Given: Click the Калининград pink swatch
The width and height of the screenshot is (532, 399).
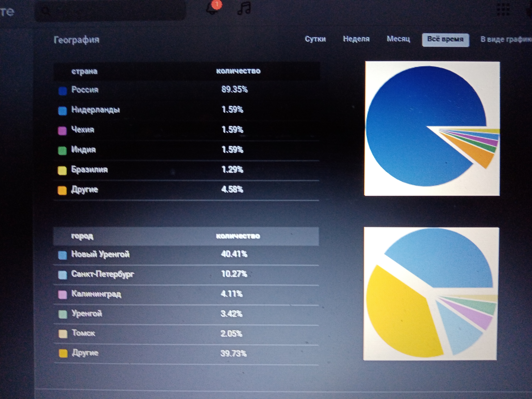Looking at the screenshot, I should point(63,295).
